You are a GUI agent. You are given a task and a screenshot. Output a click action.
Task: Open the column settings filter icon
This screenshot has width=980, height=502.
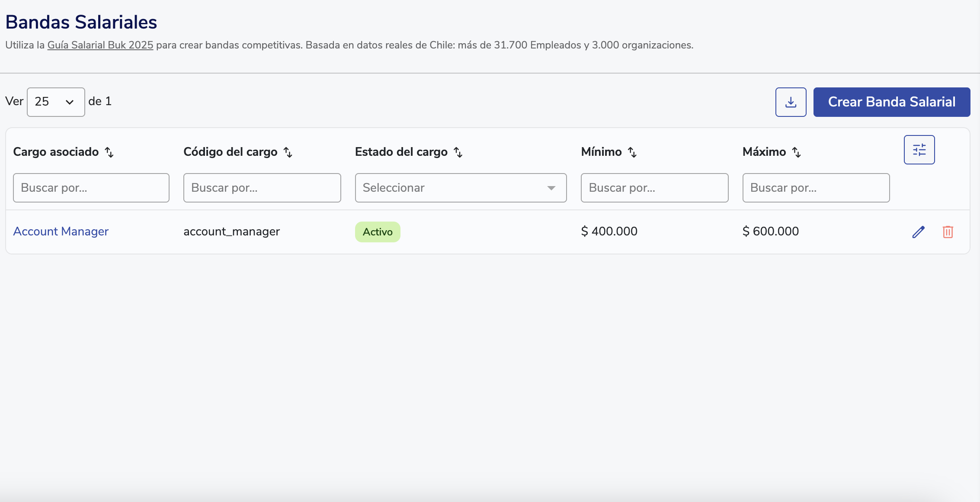coord(919,150)
